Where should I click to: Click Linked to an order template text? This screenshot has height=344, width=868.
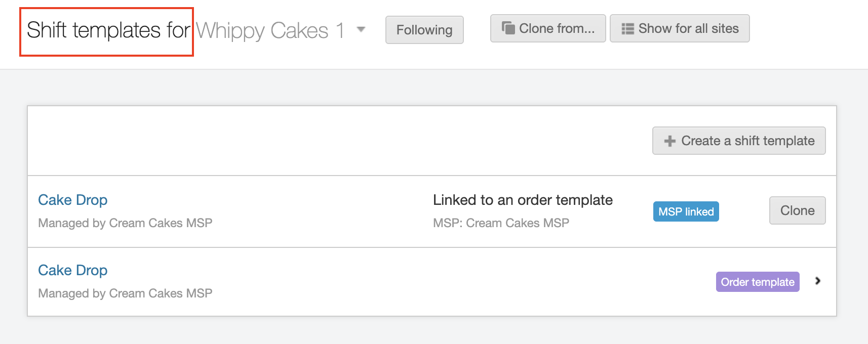(x=523, y=200)
